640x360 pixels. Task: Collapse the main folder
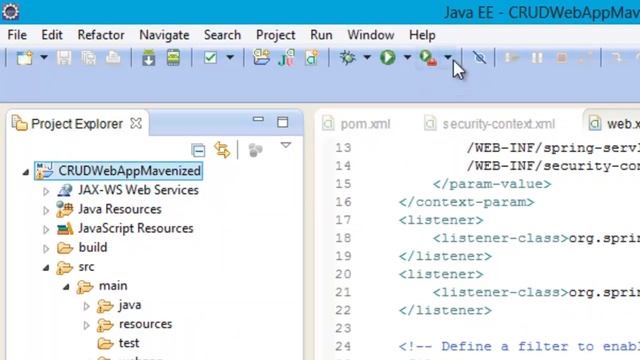click(66, 287)
